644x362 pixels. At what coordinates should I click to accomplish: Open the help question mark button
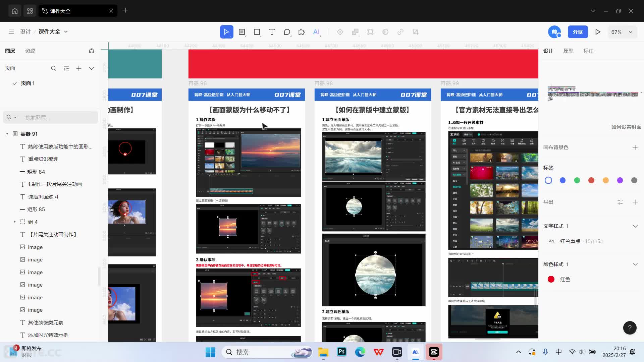pos(630,328)
